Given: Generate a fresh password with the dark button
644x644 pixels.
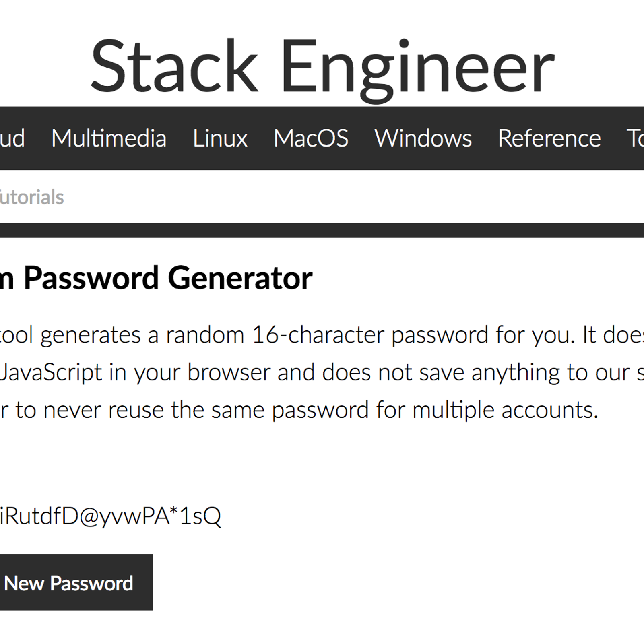Looking at the screenshot, I should (x=76, y=584).
